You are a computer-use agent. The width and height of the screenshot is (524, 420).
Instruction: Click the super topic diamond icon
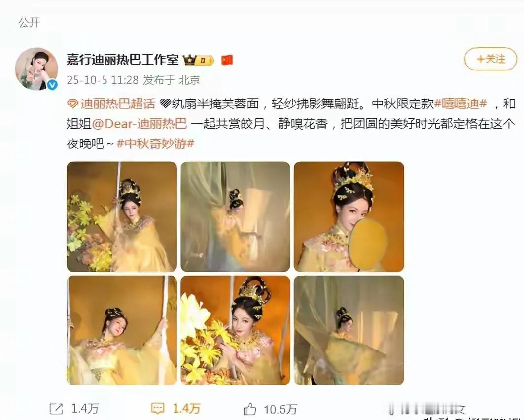72,104
